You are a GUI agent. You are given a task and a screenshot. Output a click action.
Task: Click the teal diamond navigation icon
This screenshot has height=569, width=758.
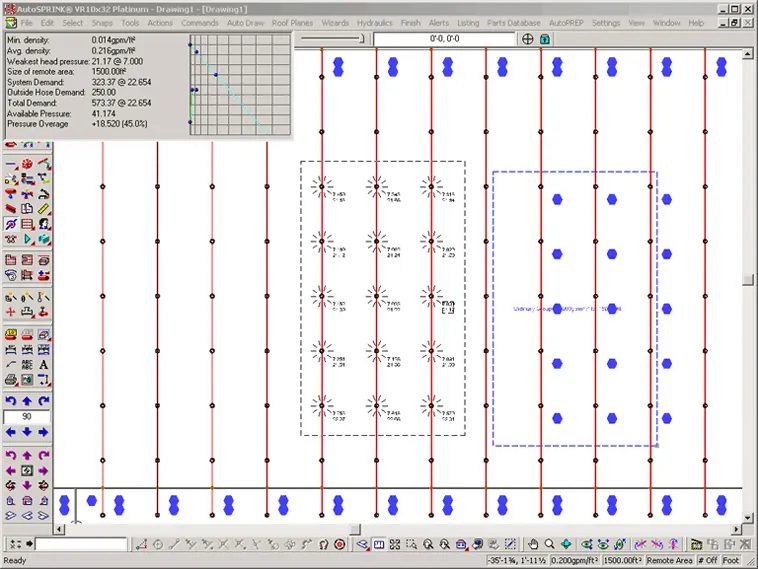tap(566, 544)
